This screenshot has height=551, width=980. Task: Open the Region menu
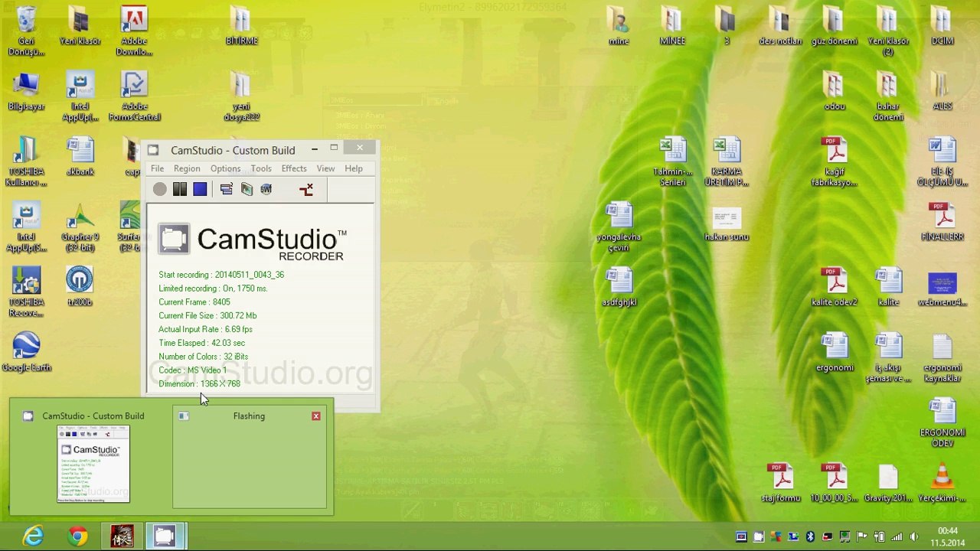tap(187, 168)
